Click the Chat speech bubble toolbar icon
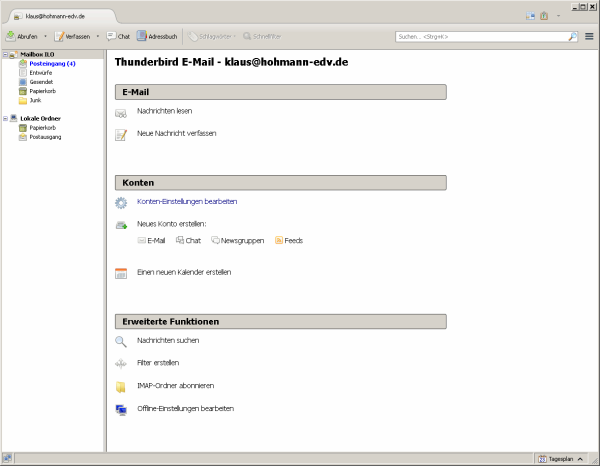 (111, 36)
